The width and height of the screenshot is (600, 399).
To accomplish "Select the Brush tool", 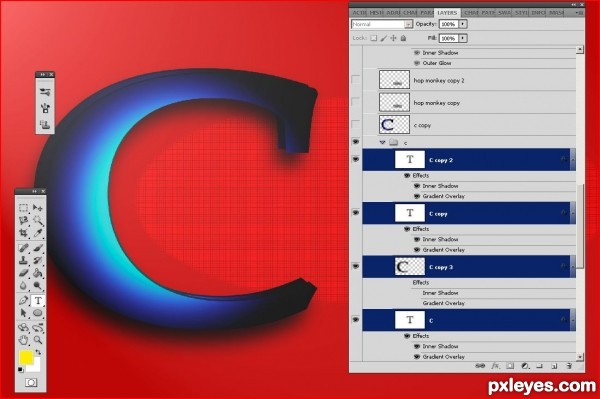I will point(38,248).
